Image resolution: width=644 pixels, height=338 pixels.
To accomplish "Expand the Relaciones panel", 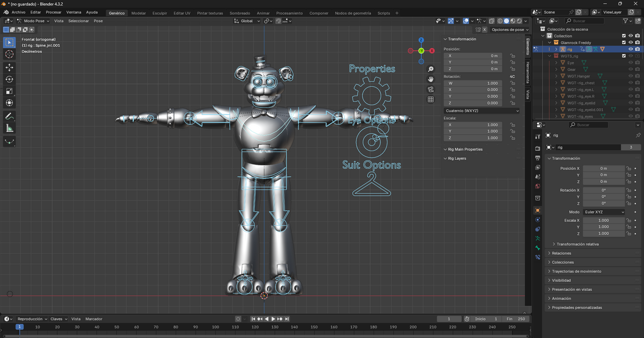I will tap(561, 253).
